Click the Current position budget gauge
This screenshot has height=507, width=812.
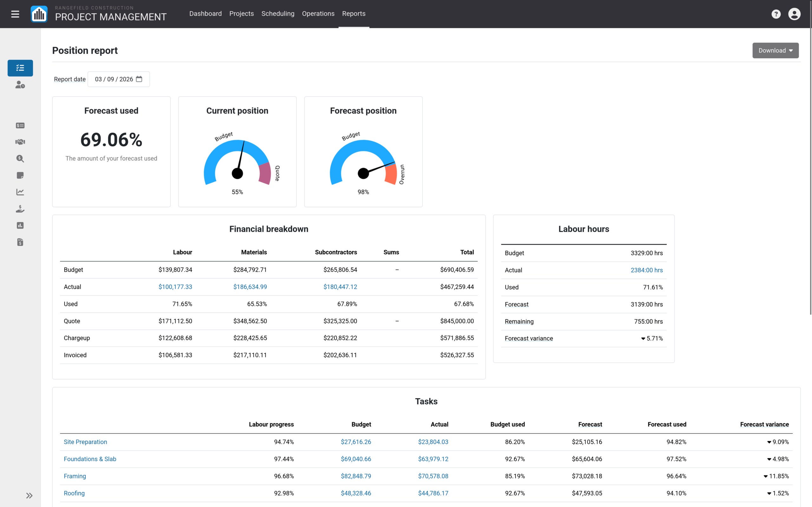[x=237, y=163]
